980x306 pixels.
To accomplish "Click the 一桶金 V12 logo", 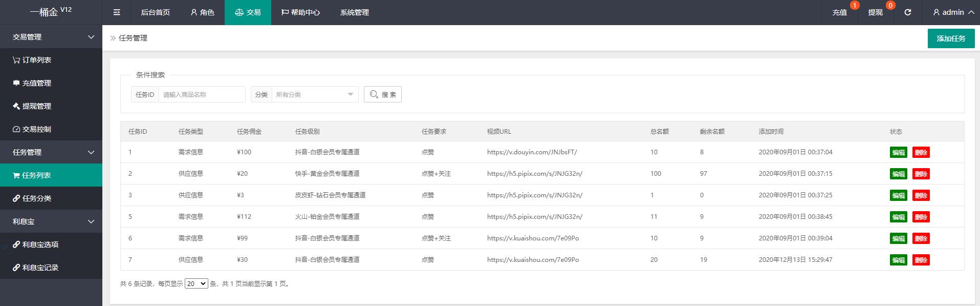I will pos(51,12).
